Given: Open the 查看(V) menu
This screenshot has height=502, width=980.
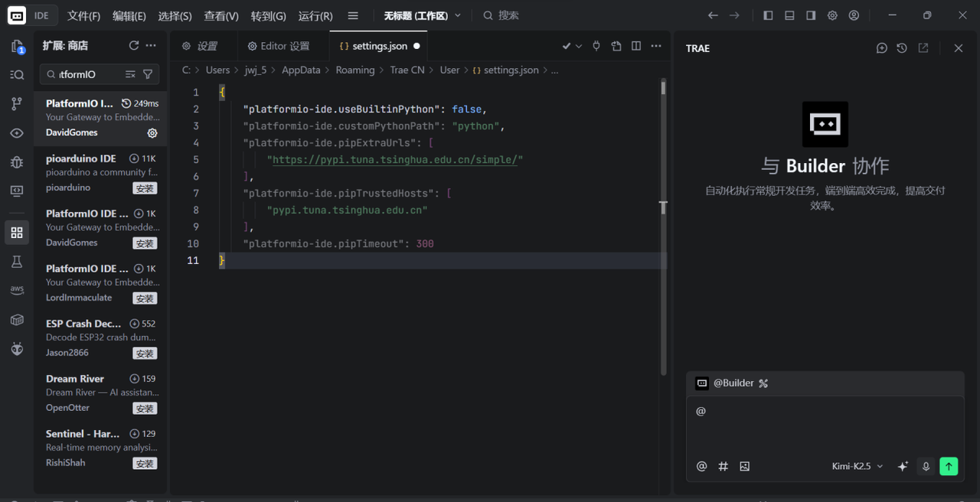Looking at the screenshot, I should pyautogui.click(x=221, y=15).
